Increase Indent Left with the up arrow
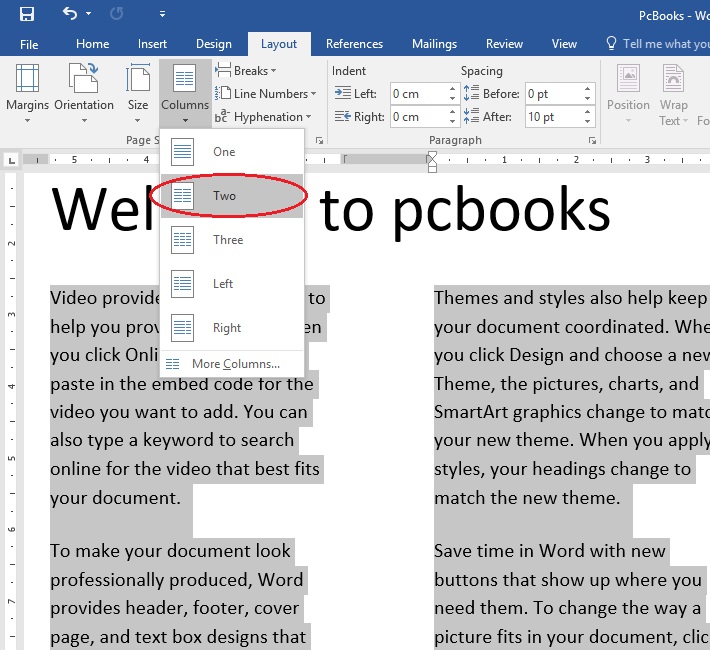Image resolution: width=710 pixels, height=650 pixels. coord(452,89)
